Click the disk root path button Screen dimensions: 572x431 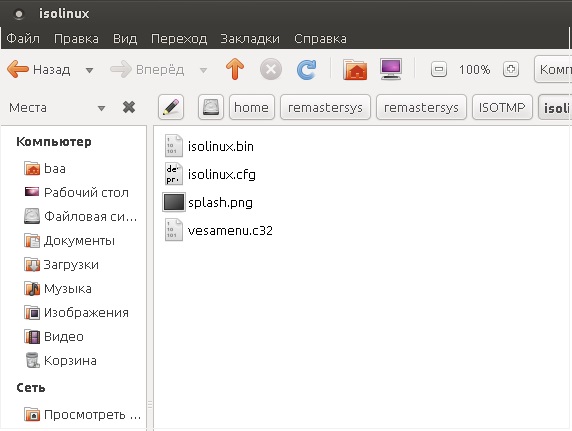pyautogui.click(x=211, y=107)
